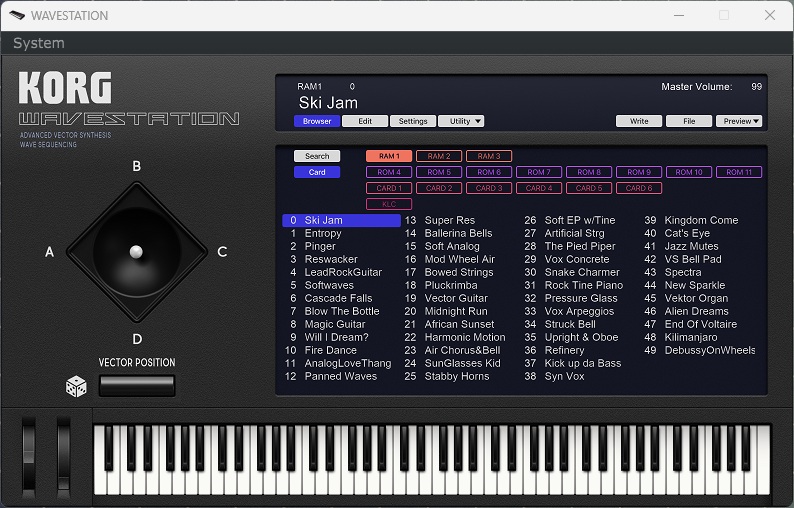Expand the Preview dropdown
This screenshot has height=508, width=794.
(x=739, y=121)
